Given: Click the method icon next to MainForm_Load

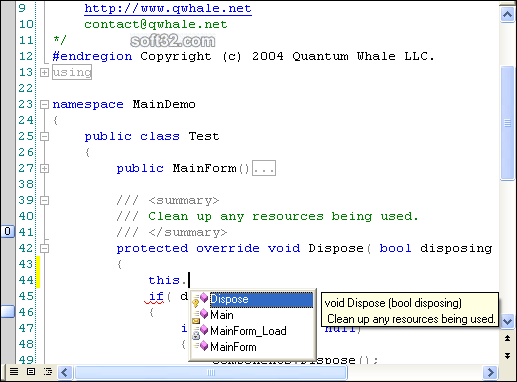Looking at the screenshot, I should 200,331.
